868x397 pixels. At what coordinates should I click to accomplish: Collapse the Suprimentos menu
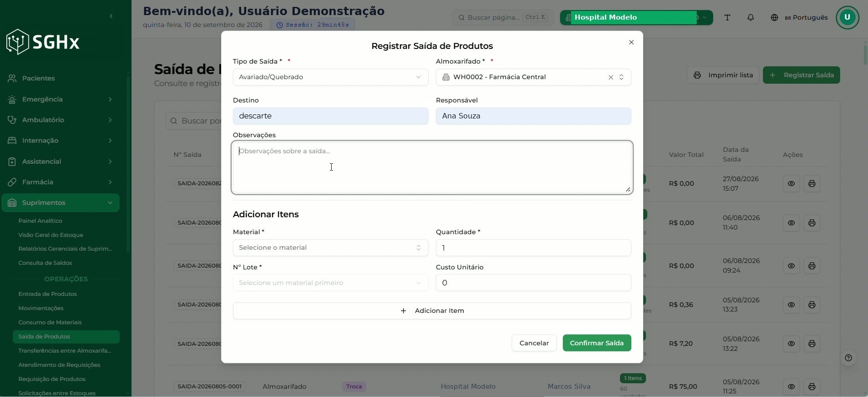click(60, 203)
